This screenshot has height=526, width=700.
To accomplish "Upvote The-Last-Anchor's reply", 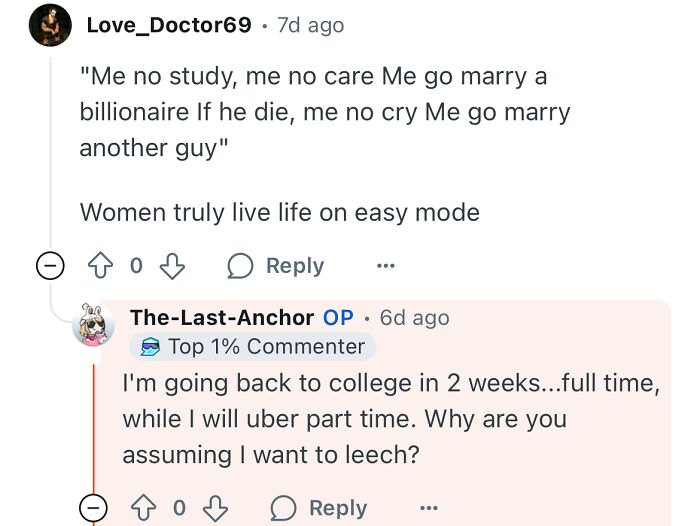I will coord(143,508).
